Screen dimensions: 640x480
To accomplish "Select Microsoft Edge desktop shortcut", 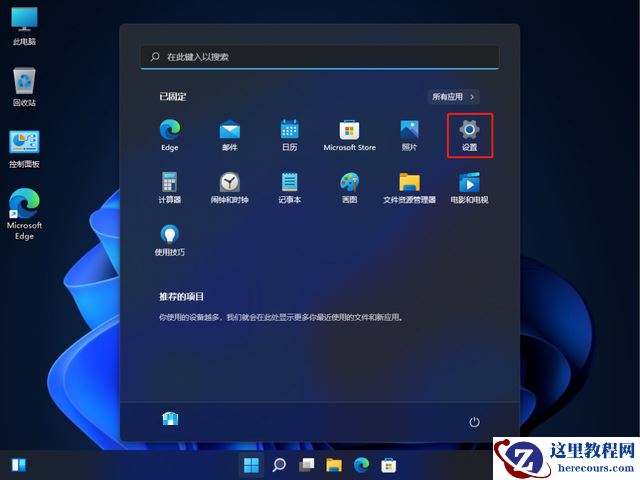I will (x=24, y=214).
